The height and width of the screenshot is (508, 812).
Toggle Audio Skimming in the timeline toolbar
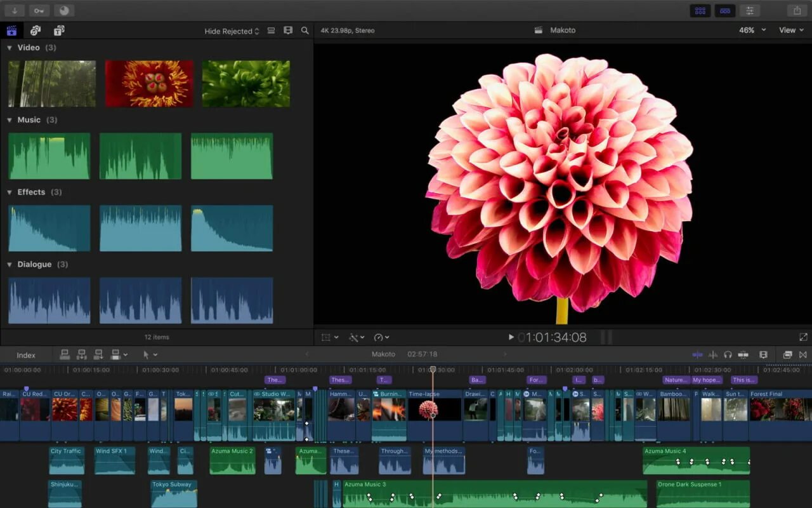[712, 354]
